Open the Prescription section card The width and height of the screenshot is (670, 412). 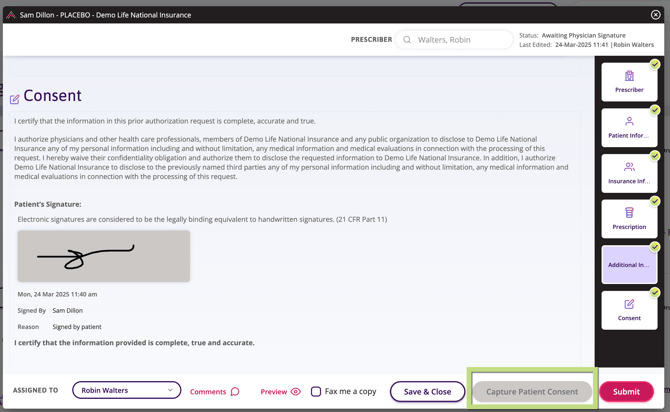click(x=629, y=219)
